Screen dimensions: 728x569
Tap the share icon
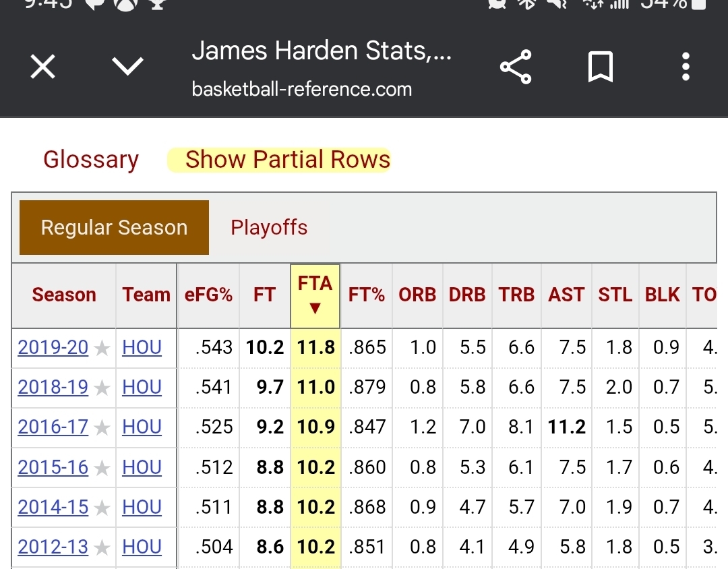(x=516, y=67)
